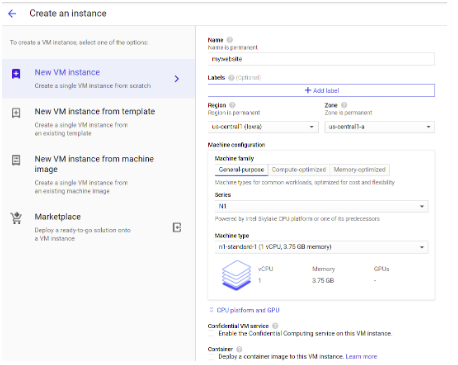
Task: Open the Marketplace option
Action: tap(99, 227)
